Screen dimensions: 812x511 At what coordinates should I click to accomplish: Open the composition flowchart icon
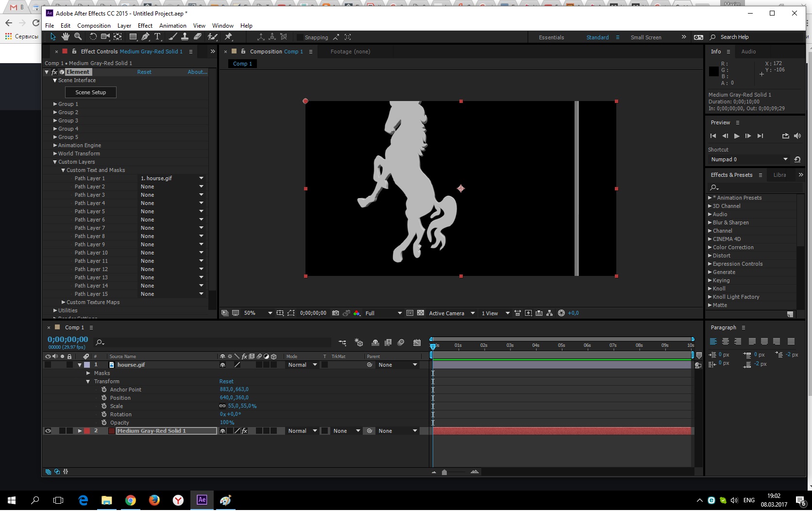[549, 313]
